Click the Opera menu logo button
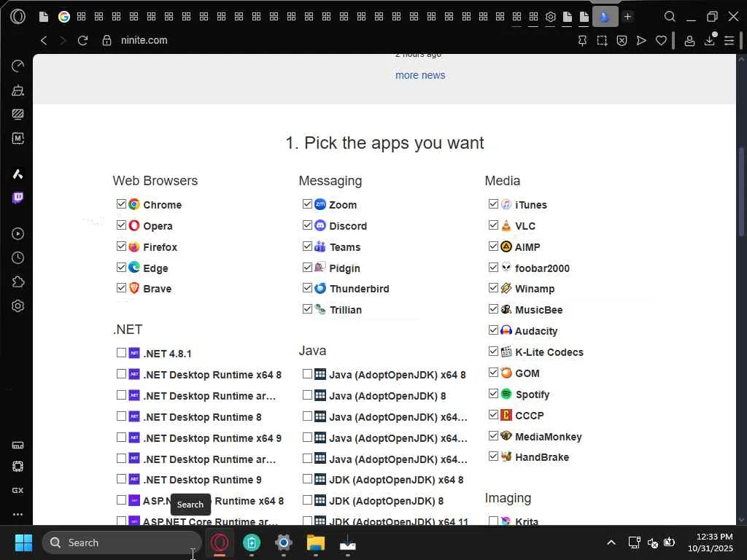Viewport: 747px width, 560px height. click(18, 17)
